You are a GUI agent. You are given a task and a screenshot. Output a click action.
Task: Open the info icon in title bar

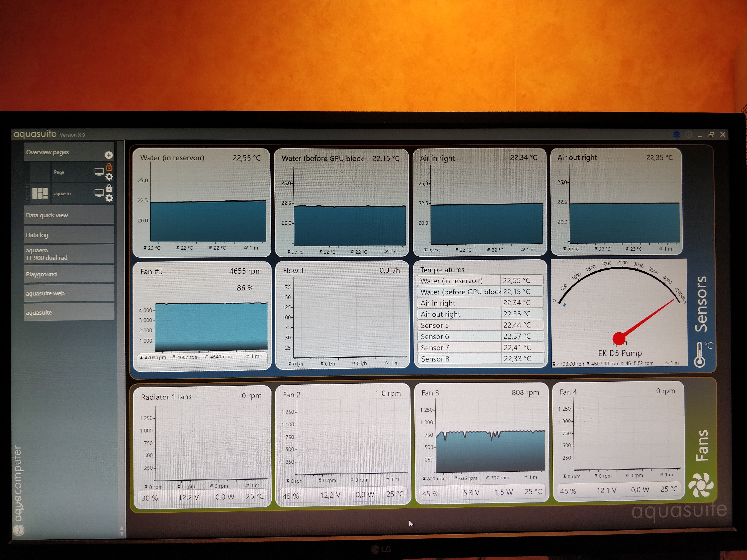tap(689, 135)
